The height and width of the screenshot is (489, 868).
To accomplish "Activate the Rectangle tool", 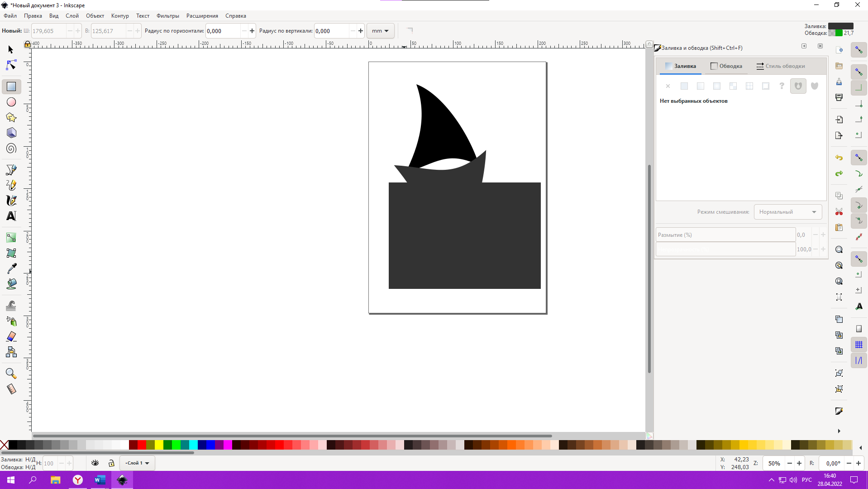I will [x=11, y=86].
